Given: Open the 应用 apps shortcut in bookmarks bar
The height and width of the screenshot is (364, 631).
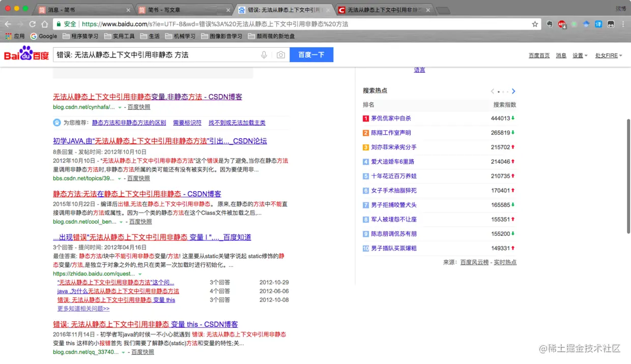Looking at the screenshot, I should pyautogui.click(x=15, y=36).
